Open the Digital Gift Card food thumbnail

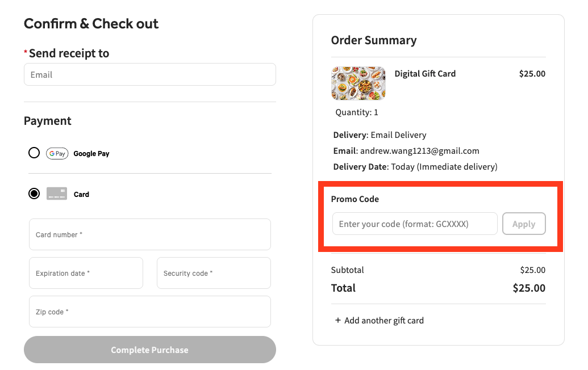point(358,83)
